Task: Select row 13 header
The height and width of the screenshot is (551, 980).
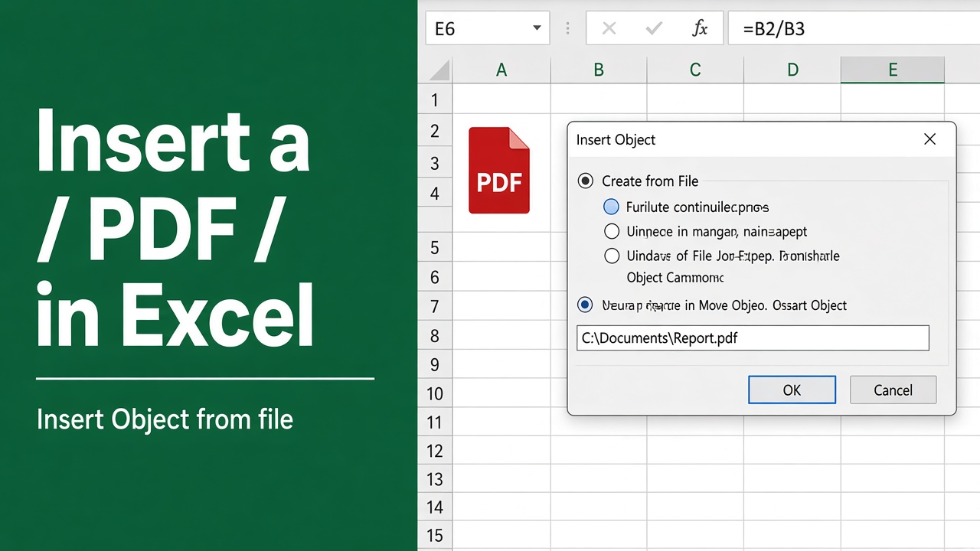Action: [x=435, y=479]
